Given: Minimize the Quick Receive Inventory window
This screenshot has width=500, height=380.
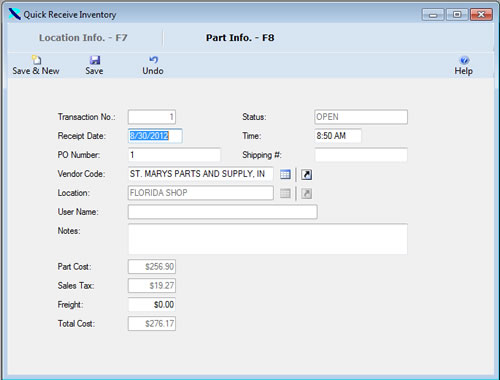Looking at the screenshot, I should click(x=433, y=15).
